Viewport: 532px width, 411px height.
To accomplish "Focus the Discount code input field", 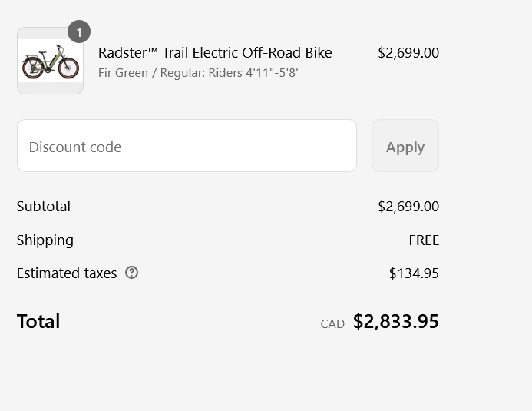I will point(187,146).
